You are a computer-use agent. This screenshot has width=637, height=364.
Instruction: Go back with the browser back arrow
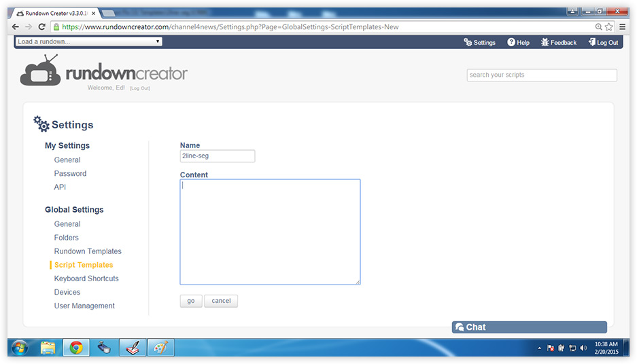[x=16, y=26]
